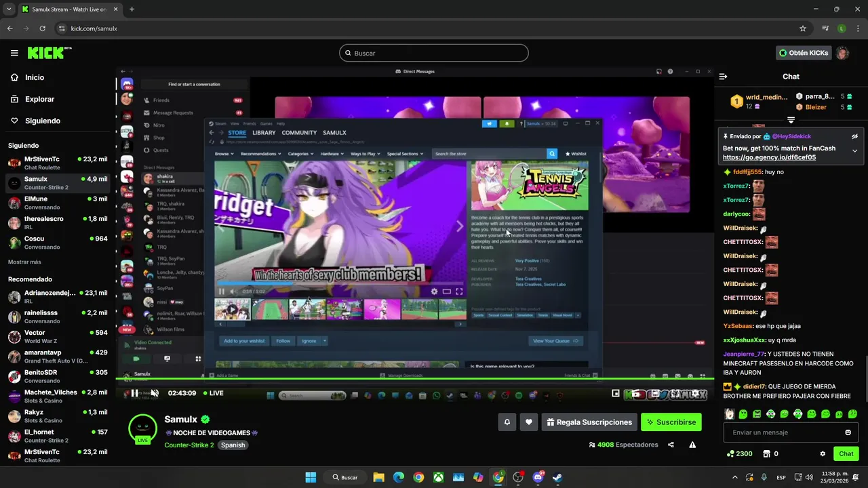Click Mostrar más under followed channels
This screenshot has height=488, width=868.
point(24,262)
